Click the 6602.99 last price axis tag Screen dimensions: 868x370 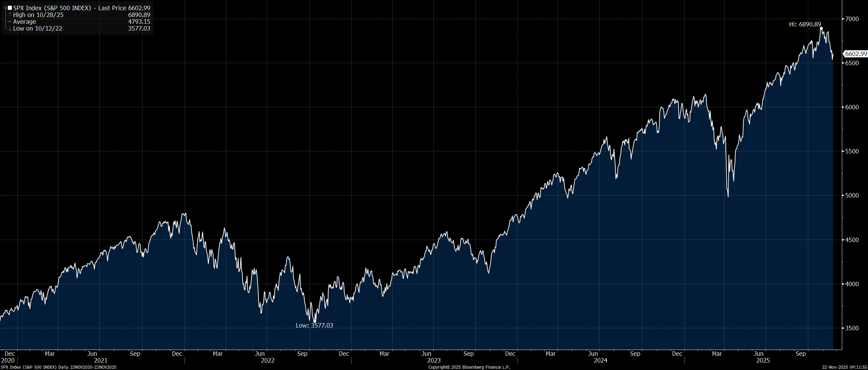point(856,54)
